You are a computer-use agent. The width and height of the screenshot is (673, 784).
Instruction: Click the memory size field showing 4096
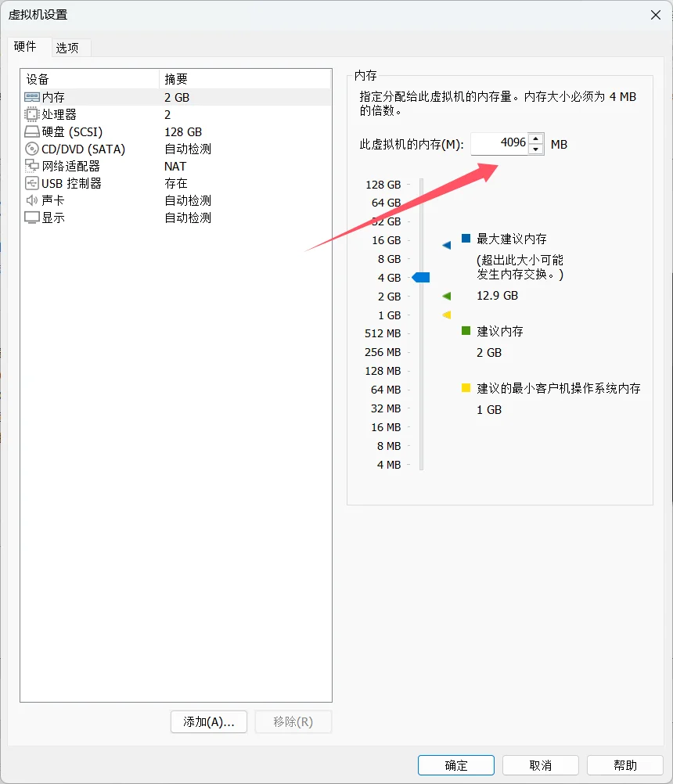click(499, 144)
